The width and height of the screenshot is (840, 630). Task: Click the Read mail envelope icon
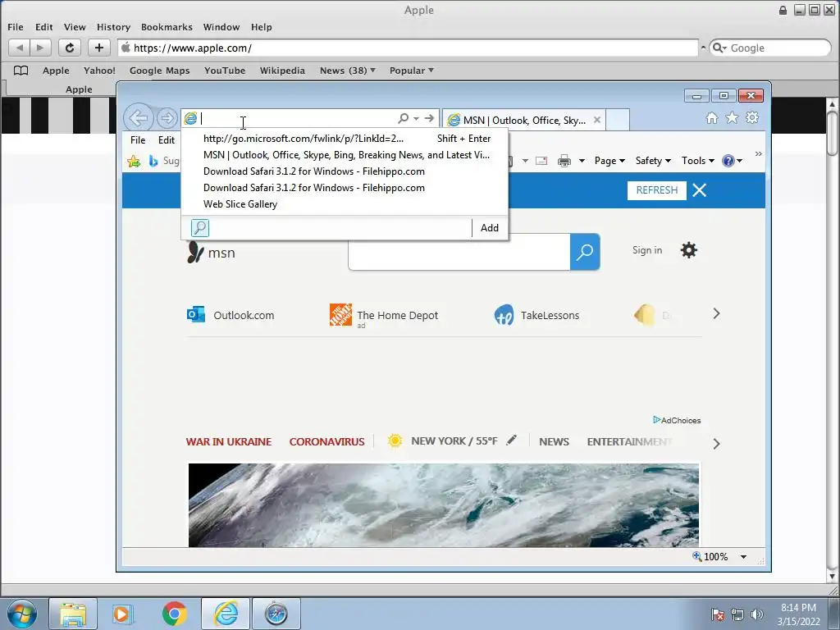tap(541, 161)
